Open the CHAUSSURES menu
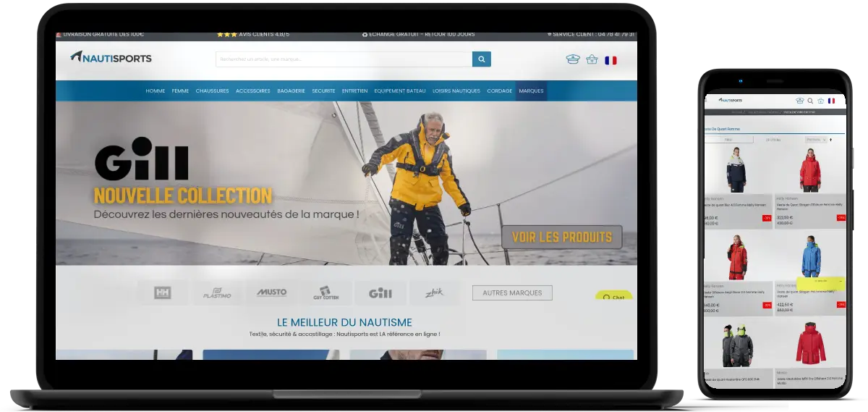The width and height of the screenshot is (868, 412). coord(212,91)
